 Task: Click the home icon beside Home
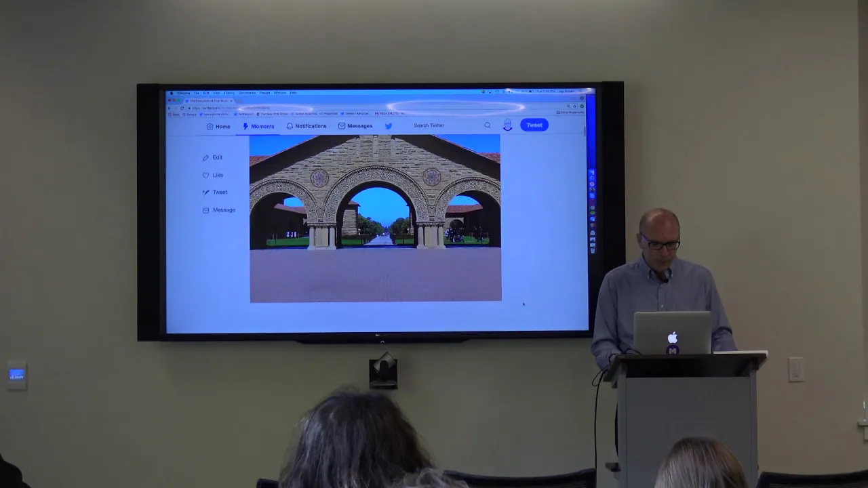210,126
